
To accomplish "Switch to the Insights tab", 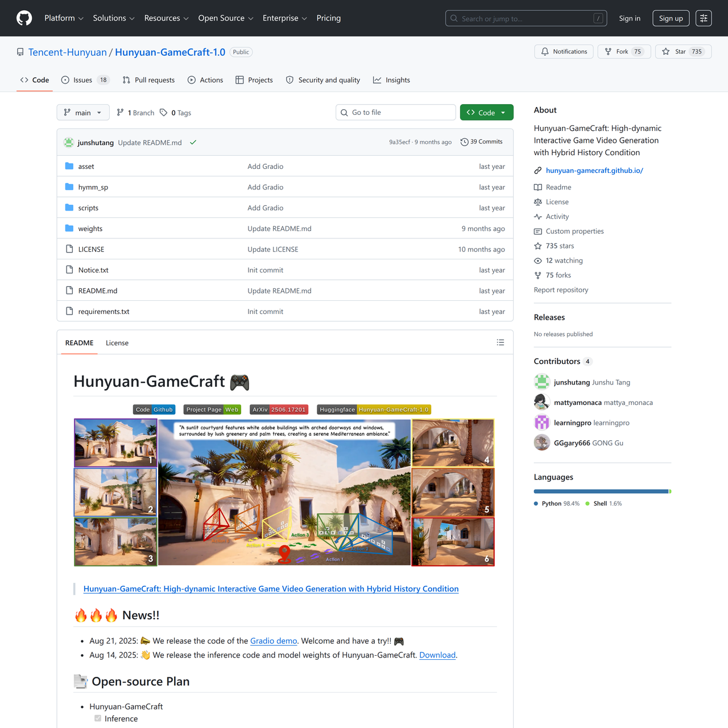I will click(x=391, y=80).
